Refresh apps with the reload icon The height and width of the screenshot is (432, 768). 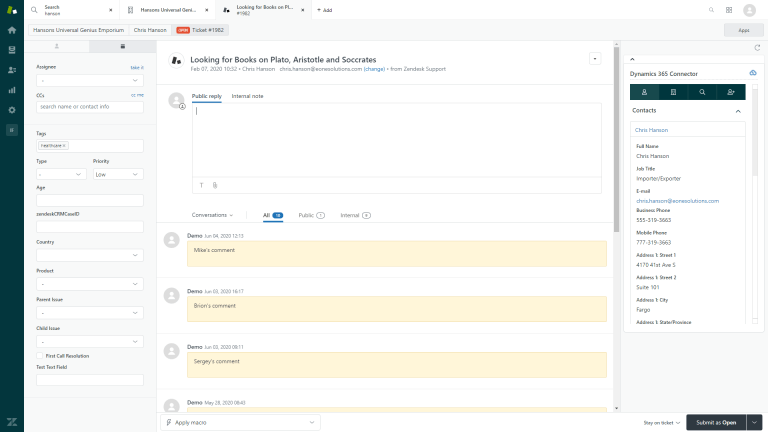pos(757,48)
